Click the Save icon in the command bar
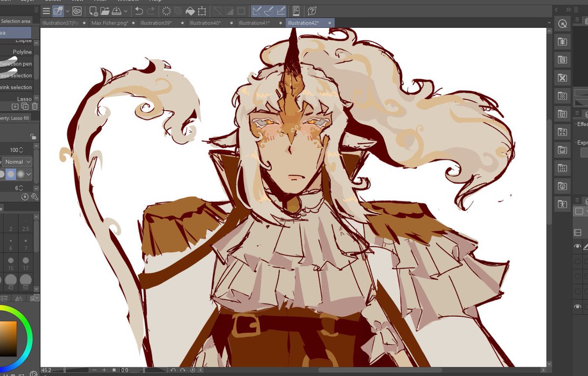Image resolution: width=588 pixels, height=376 pixels. (x=117, y=11)
